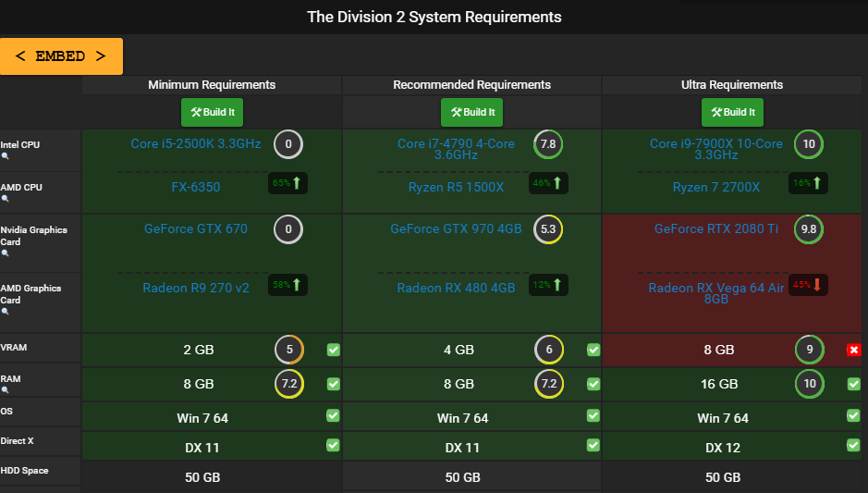Click magnifier icon under AMD Graphics Card
The image size is (868, 493).
coord(5,312)
